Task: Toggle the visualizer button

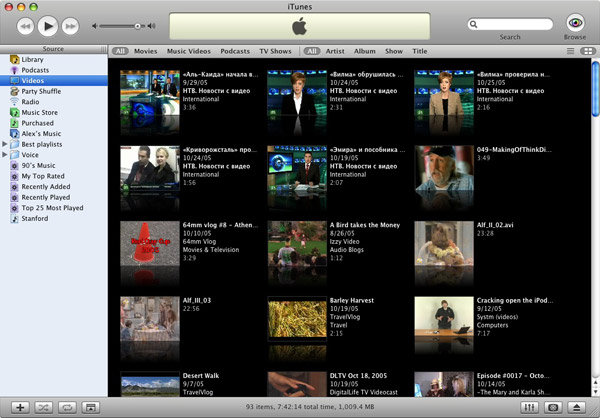Action: tap(553, 407)
